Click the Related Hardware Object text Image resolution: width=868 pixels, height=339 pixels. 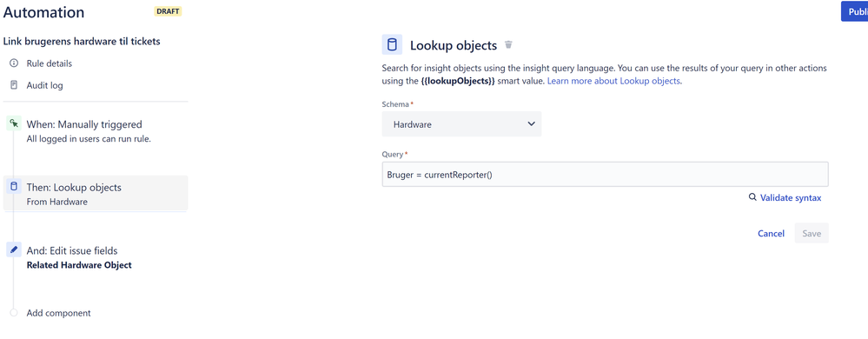(x=79, y=265)
